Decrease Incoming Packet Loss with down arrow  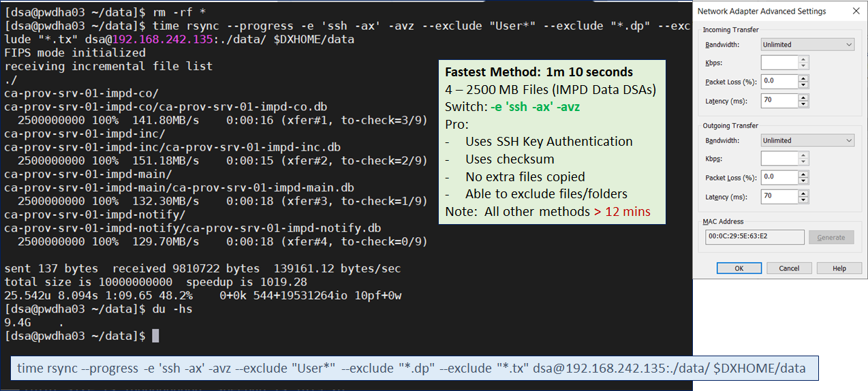coord(803,85)
